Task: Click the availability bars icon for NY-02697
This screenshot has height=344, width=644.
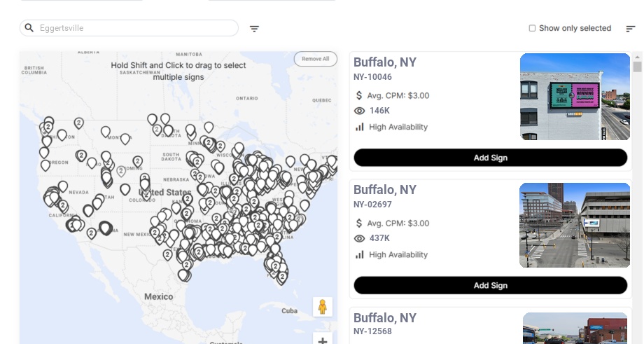Action: [360, 254]
